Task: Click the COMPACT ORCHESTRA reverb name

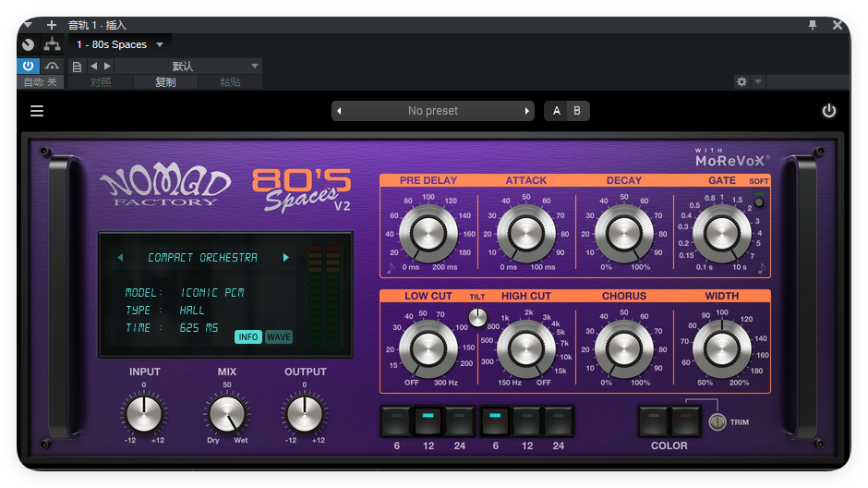Action: click(202, 258)
